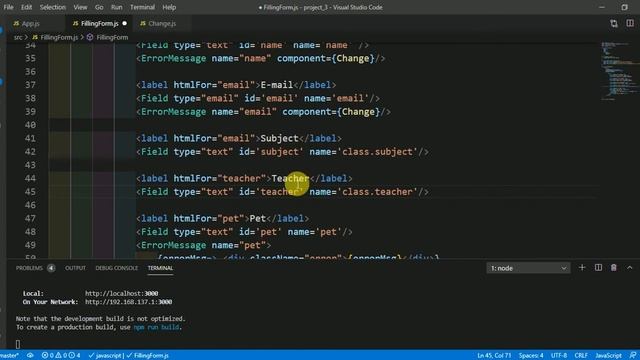Click the terminal input cursor line

click(18, 344)
